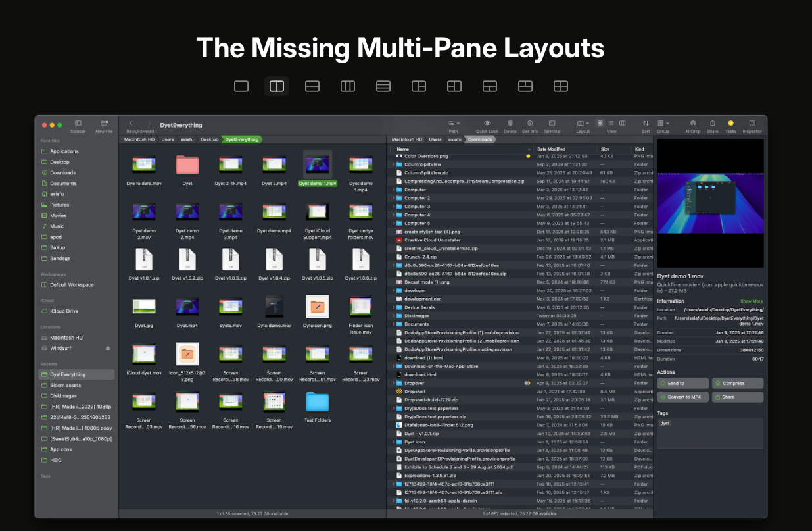Click the New File toolbar icon
812x531 pixels.
point(104,123)
